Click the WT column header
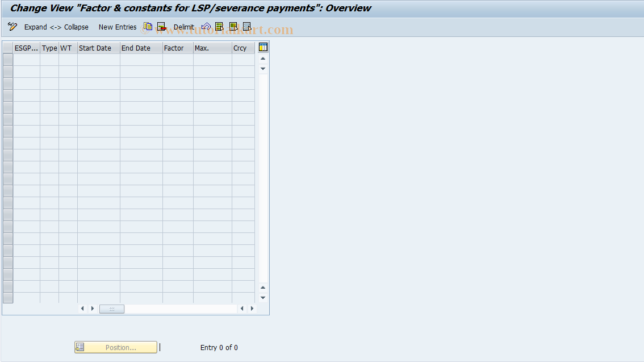Viewport: 644px width, 362px height. pos(68,48)
